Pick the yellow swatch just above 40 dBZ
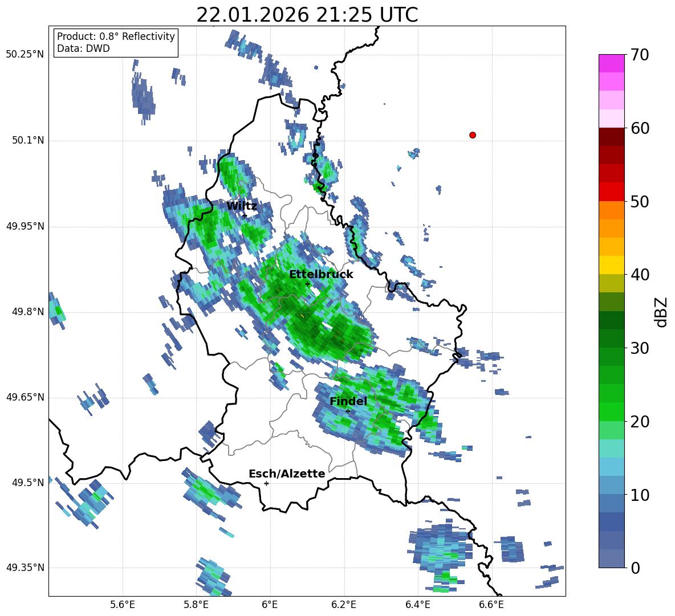 click(x=611, y=265)
